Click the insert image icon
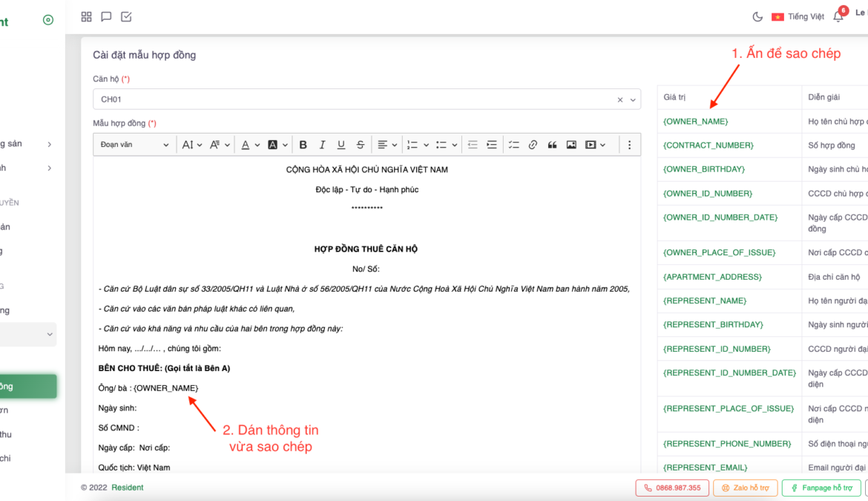The image size is (868, 501). coord(571,145)
